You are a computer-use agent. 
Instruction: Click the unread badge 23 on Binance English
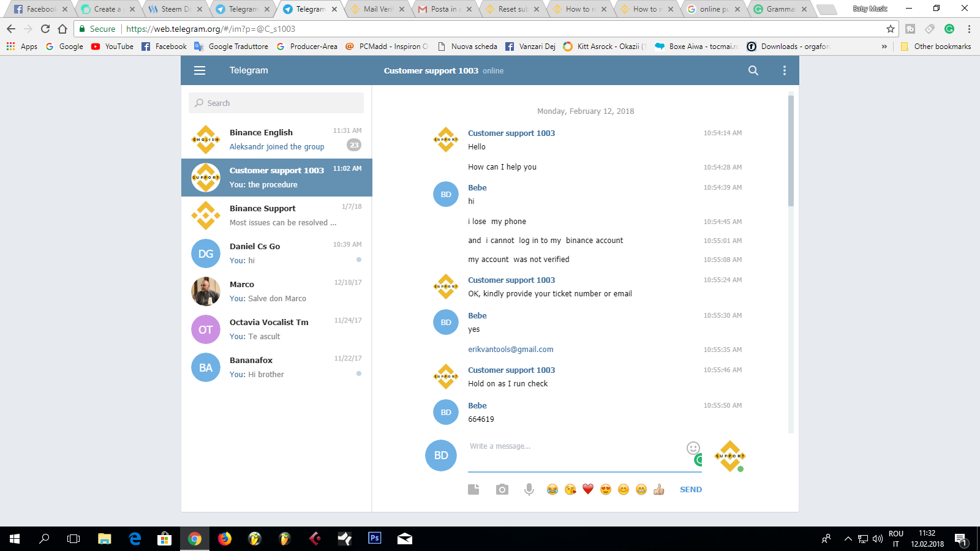pyautogui.click(x=354, y=145)
